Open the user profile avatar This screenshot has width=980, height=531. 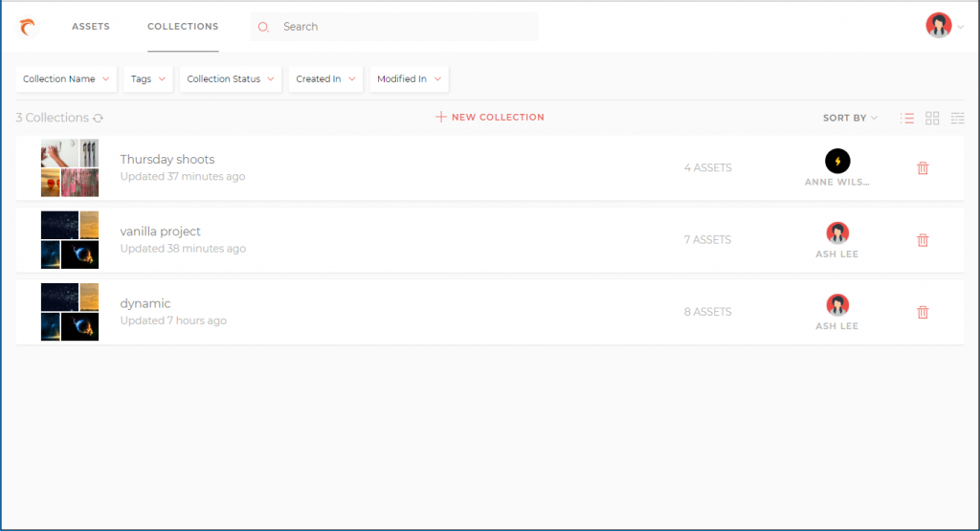[x=938, y=26]
